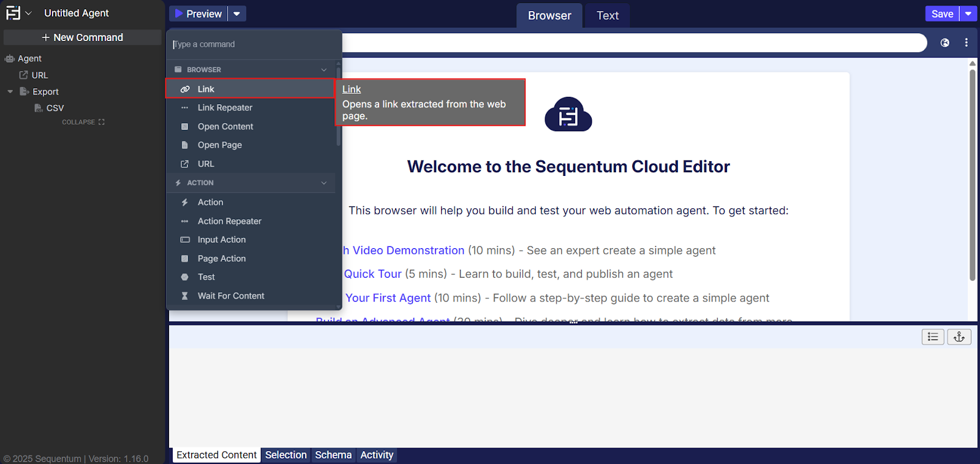Choose the Open Content command

coord(251,126)
